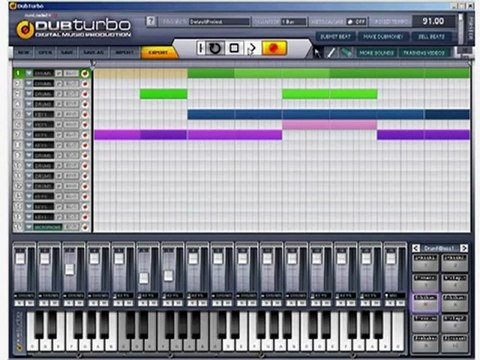Click the return-to-start transport button
This screenshot has height=360, width=480.
(x=201, y=48)
